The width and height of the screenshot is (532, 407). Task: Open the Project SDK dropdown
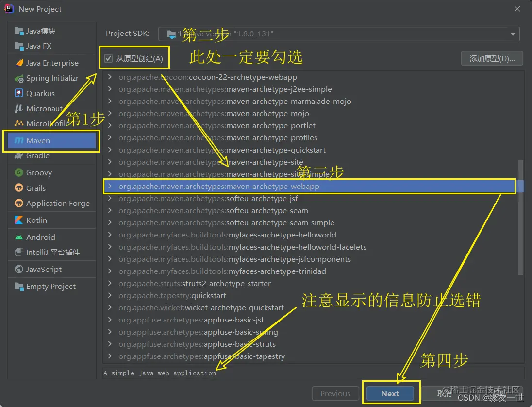(x=513, y=34)
